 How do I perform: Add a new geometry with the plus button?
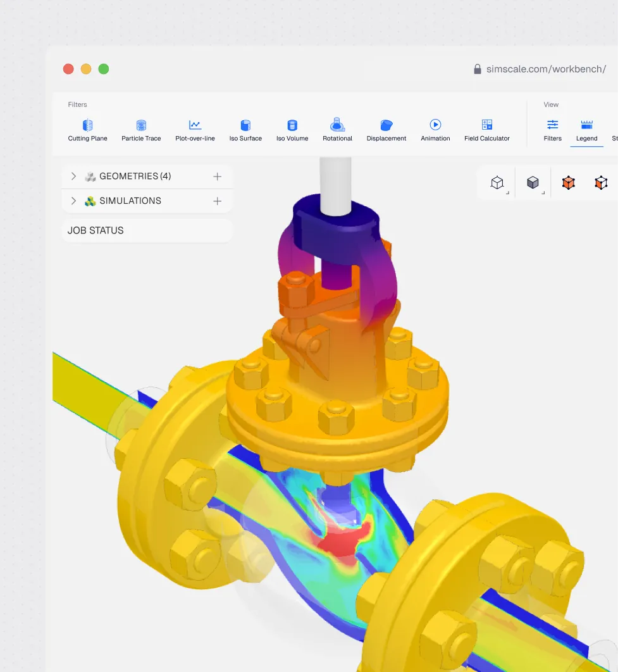218,176
